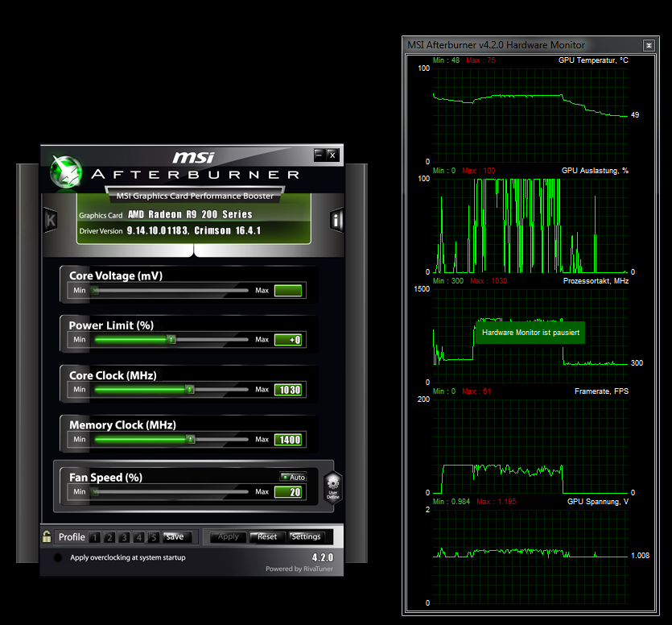Click the 'Powered by RivaTuner' text

(x=299, y=569)
